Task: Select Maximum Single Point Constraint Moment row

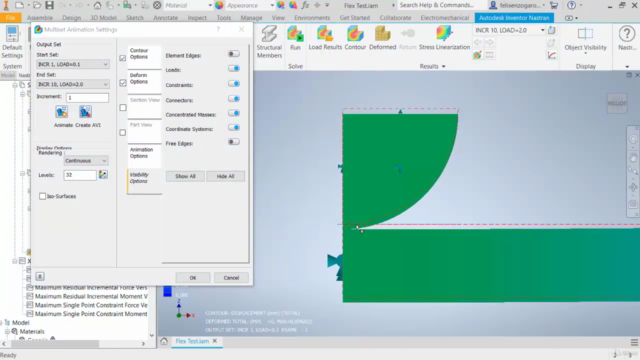Action: (x=91, y=314)
